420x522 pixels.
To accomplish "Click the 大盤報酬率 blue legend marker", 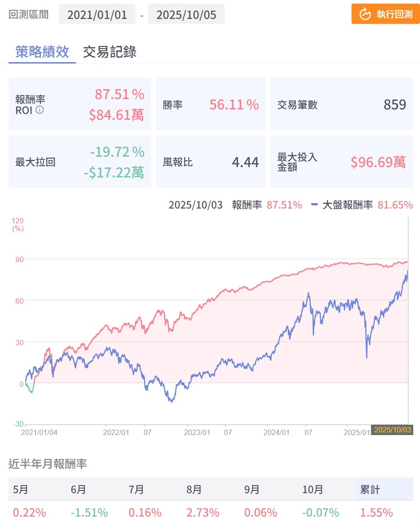I will pyautogui.click(x=314, y=205).
